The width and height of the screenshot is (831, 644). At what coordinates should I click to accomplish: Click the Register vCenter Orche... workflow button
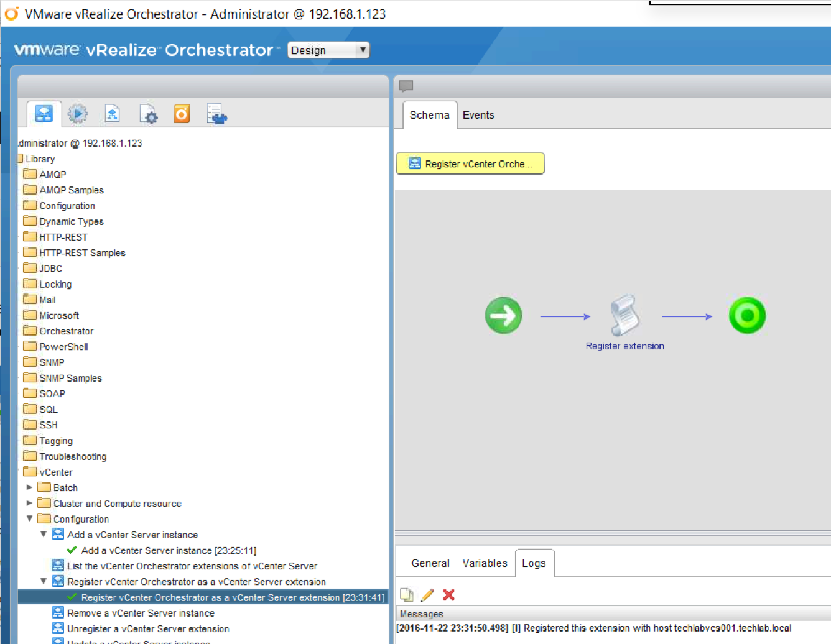(470, 163)
